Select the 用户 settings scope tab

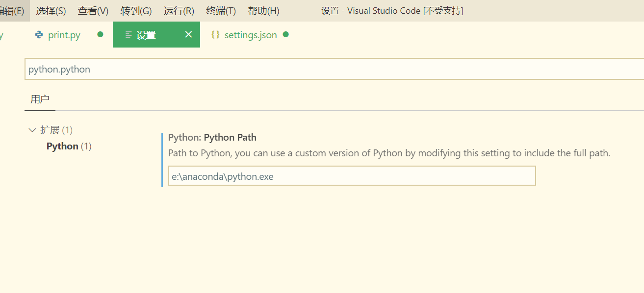pos(40,98)
